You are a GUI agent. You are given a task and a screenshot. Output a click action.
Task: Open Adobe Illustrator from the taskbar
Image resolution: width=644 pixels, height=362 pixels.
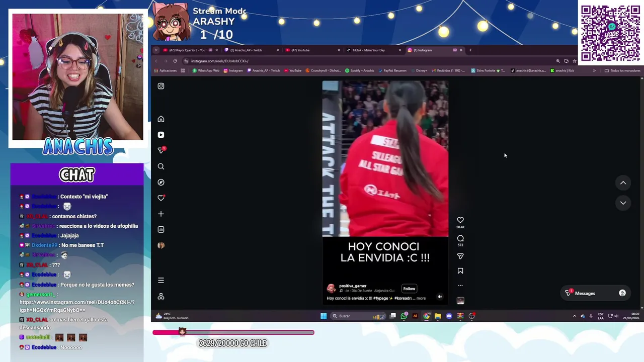point(415,316)
